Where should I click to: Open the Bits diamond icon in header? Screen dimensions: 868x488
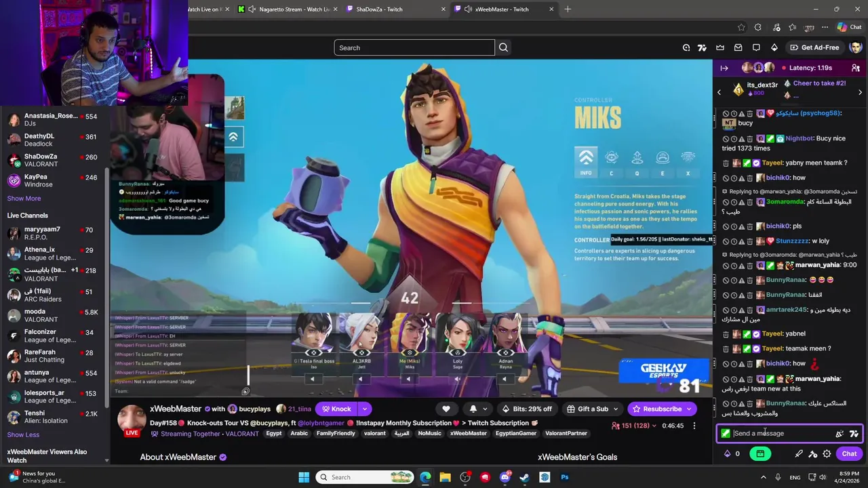pyautogui.click(x=774, y=47)
